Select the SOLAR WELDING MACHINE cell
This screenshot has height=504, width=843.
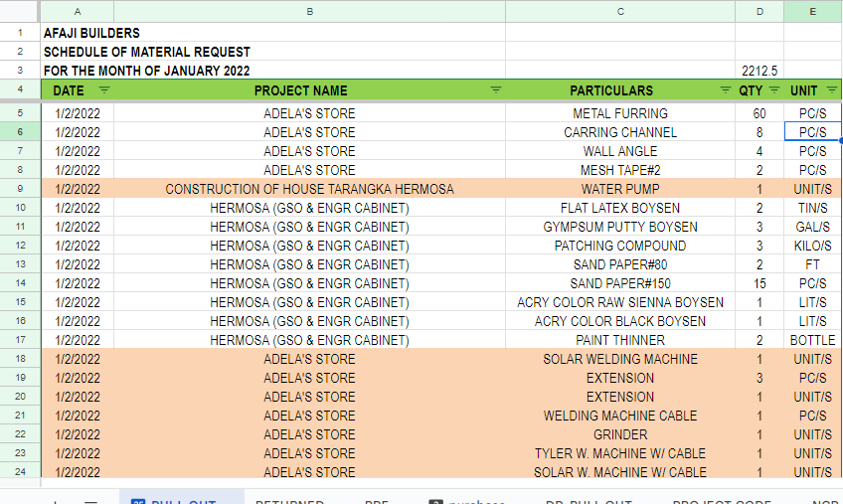(620, 359)
